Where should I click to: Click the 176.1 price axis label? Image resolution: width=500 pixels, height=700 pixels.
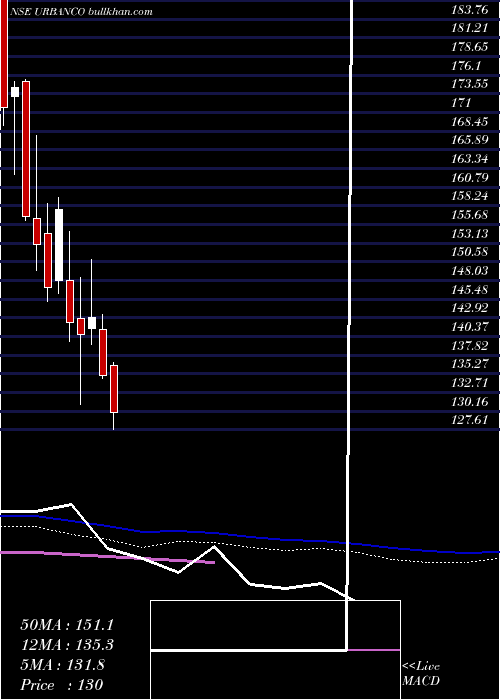point(466,66)
